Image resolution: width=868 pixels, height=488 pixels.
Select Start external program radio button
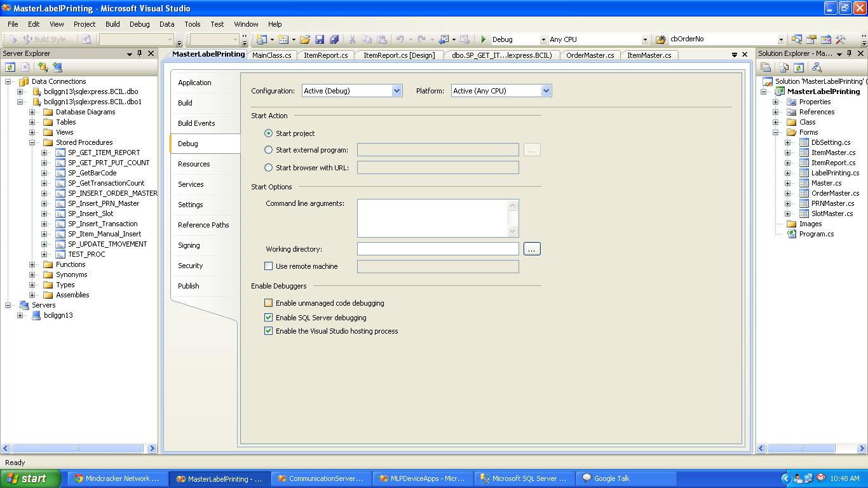point(269,150)
